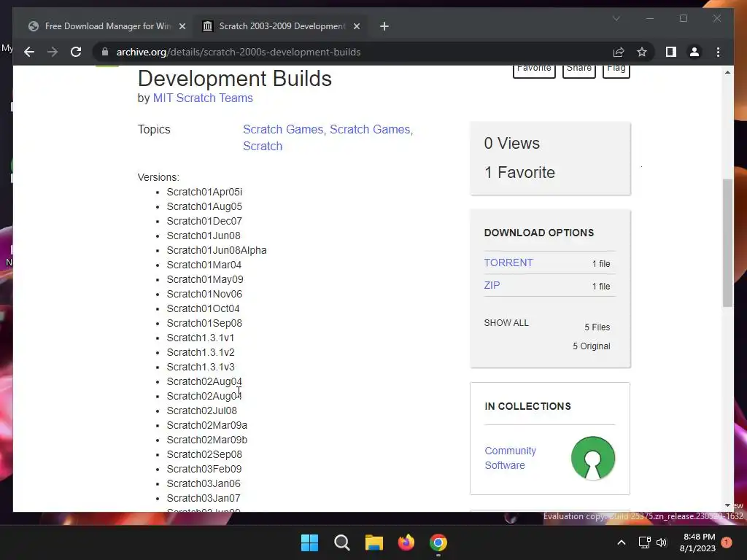Click the 0 Views count text
This screenshot has width=747, height=560.
[x=511, y=144]
